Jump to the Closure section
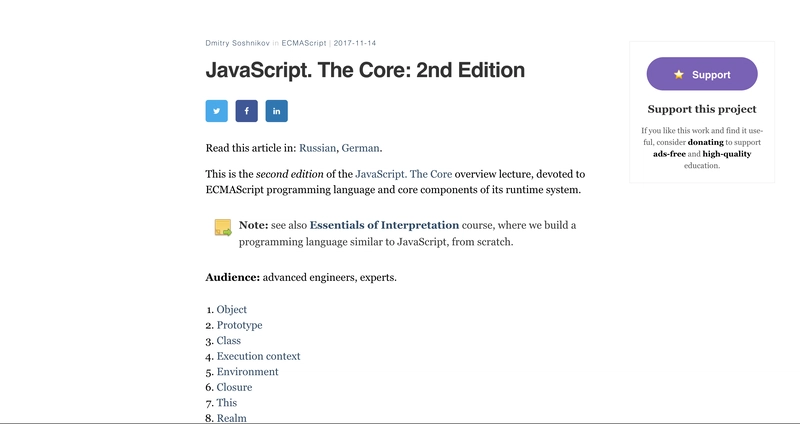Image resolution: width=800 pixels, height=424 pixels. [x=234, y=387]
